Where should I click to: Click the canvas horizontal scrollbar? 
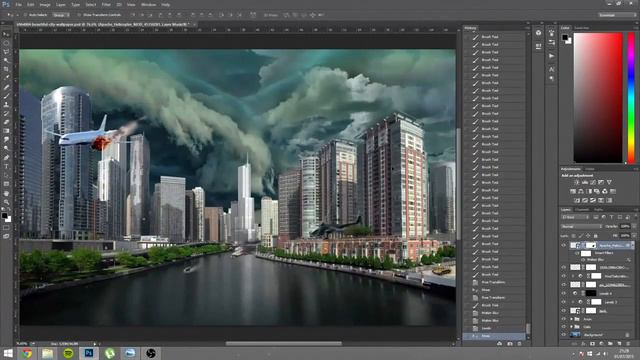pyautogui.click(x=284, y=344)
